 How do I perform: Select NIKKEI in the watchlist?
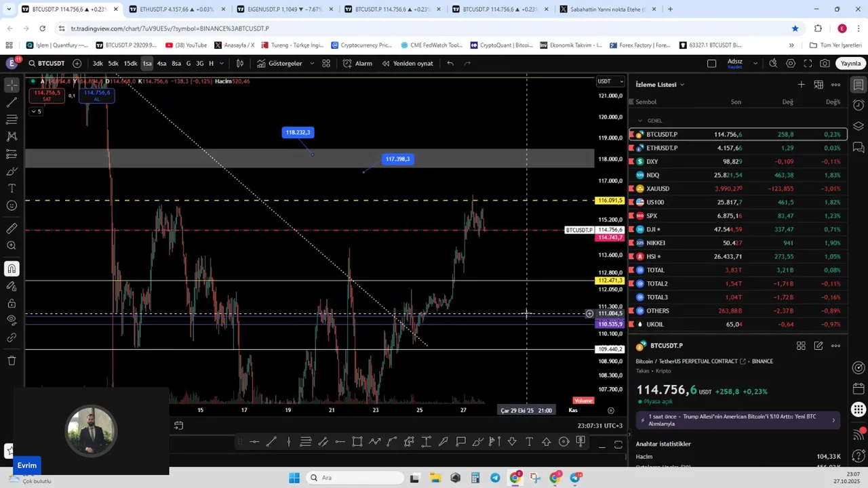click(x=738, y=243)
